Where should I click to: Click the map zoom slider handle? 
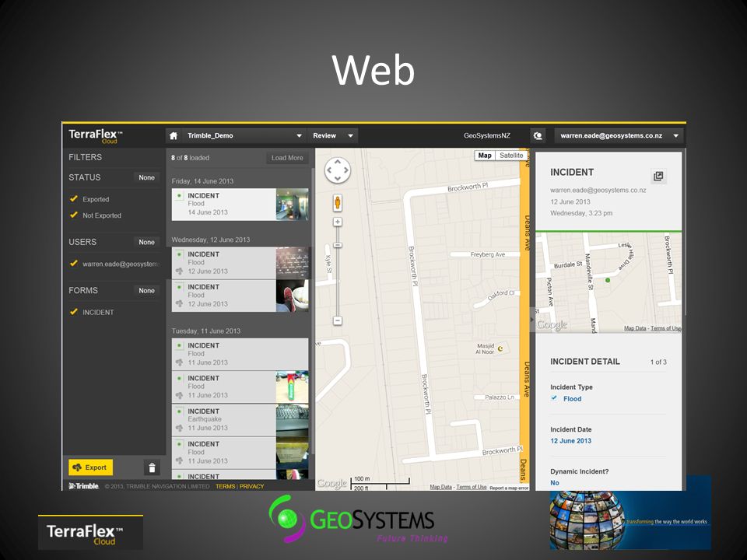tap(337, 245)
